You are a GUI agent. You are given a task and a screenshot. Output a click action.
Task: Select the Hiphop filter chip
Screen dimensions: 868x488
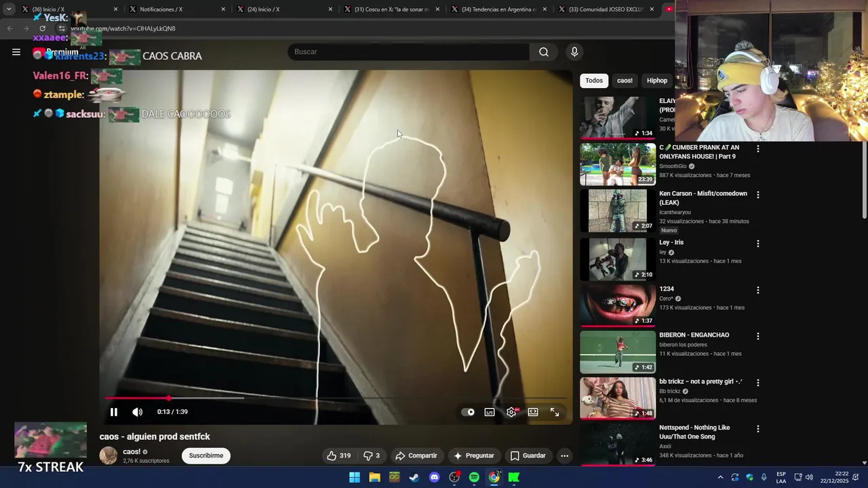[x=657, y=81]
